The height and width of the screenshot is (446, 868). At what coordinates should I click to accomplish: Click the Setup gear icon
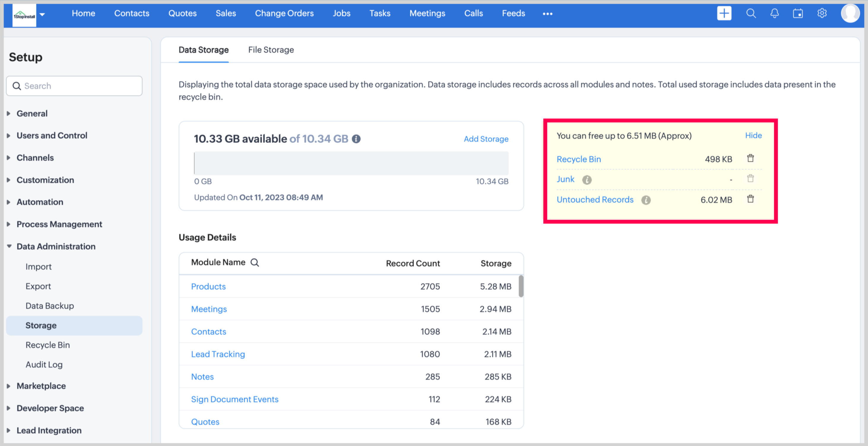[x=822, y=13]
